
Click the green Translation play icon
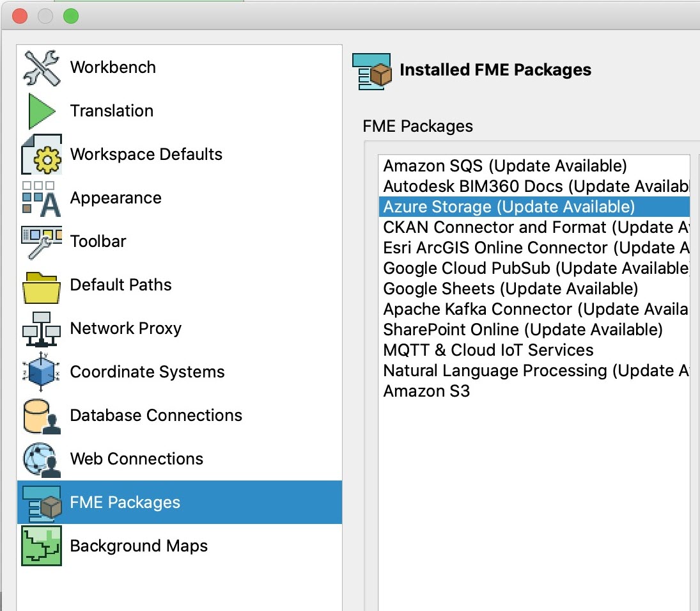tap(42, 111)
